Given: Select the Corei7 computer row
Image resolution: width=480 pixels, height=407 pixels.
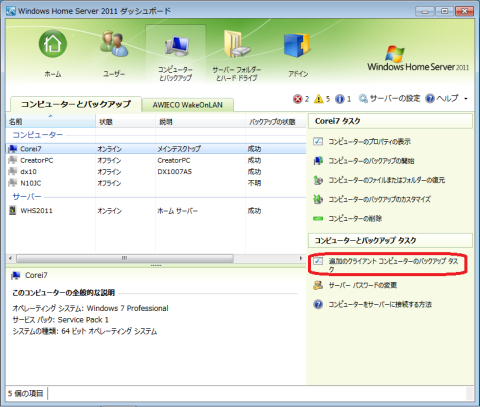Looking at the screenshot, I should (156, 149).
